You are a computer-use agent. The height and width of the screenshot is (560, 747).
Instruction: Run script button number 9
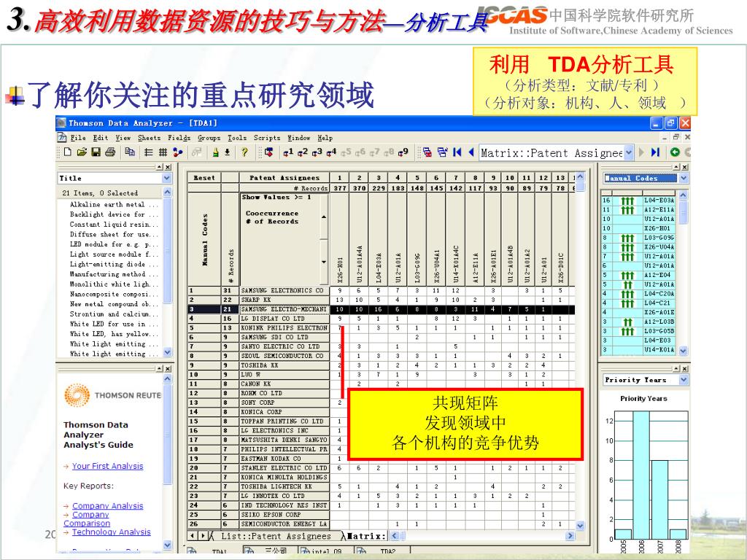click(x=403, y=152)
